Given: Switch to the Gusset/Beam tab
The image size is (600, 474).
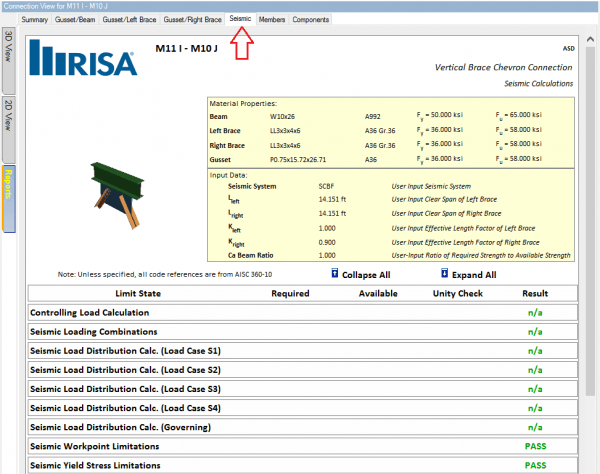Looking at the screenshot, I should [75, 19].
